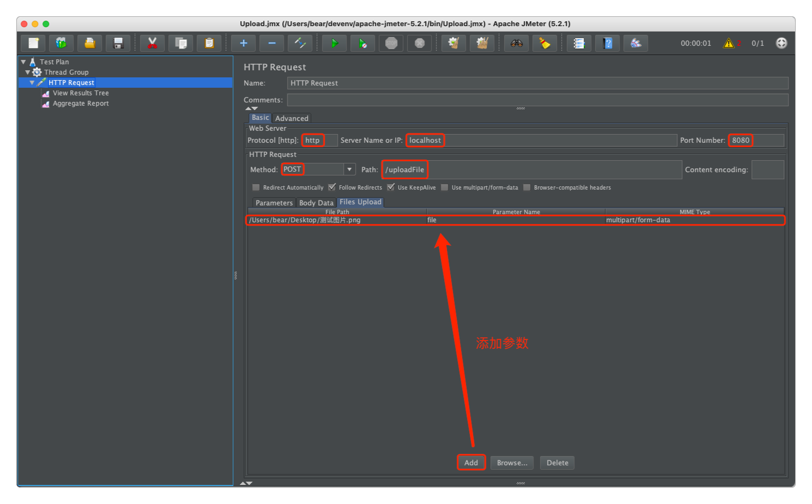Screen dimensions: 812x504
Task: Click the bottom panel split arrows
Action: (246, 483)
